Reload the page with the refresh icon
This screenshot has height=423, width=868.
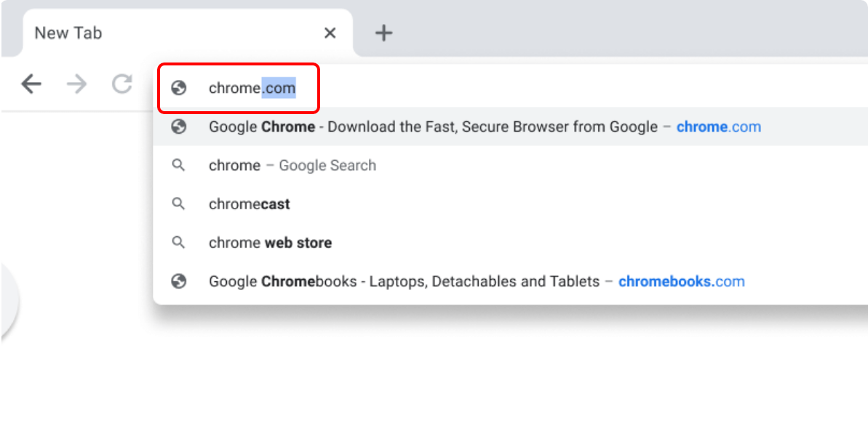[122, 84]
